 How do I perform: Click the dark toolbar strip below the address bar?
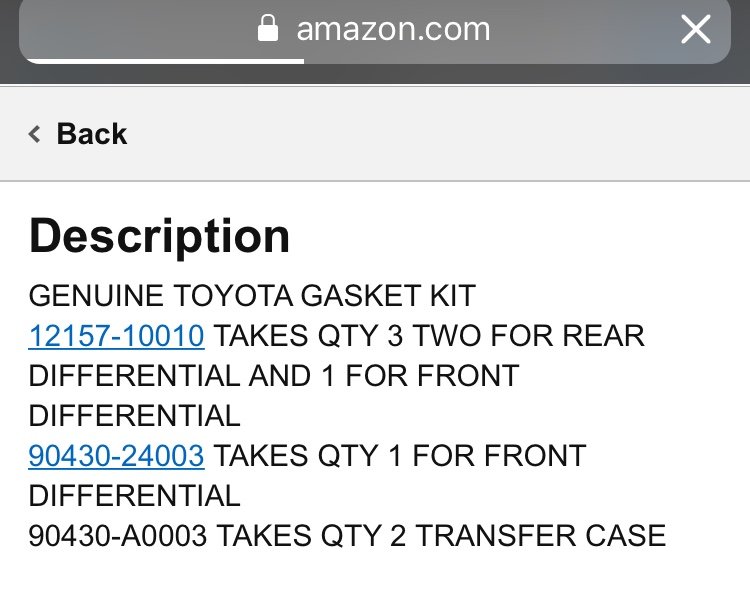(x=375, y=74)
